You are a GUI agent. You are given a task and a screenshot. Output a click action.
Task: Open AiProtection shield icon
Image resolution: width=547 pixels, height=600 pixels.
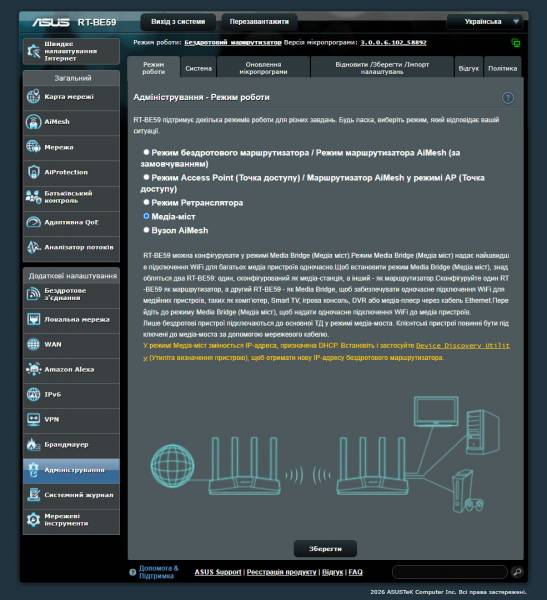[x=33, y=172]
